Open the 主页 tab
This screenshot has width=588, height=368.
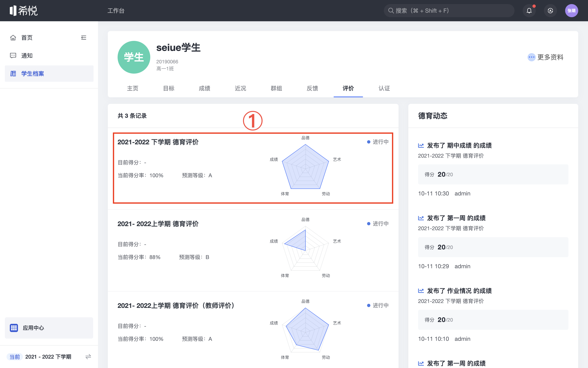coord(133,88)
